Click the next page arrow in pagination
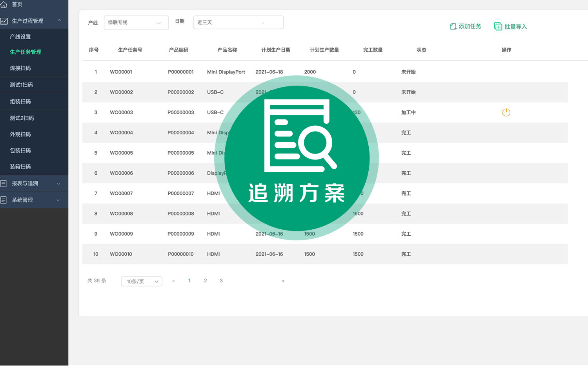The image size is (588, 368). pos(283,281)
